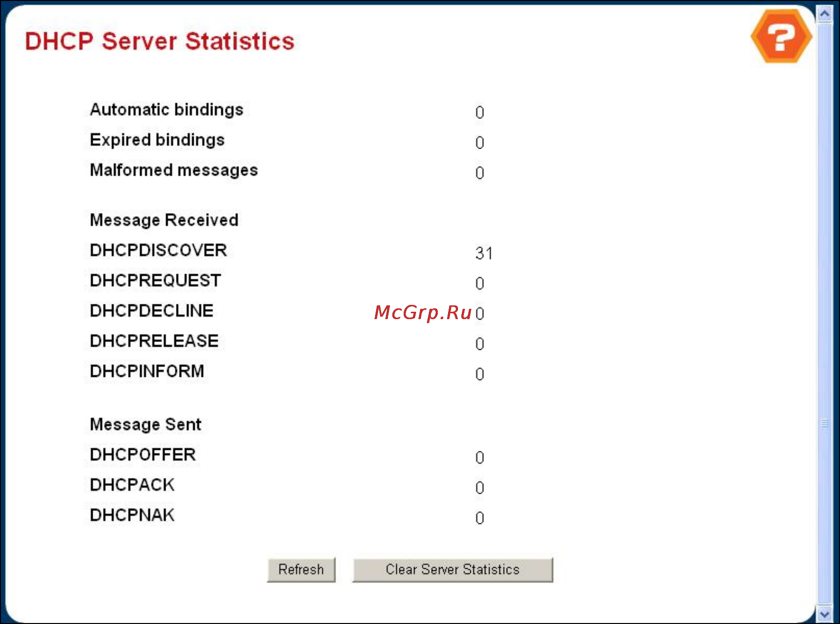Select the DHCP Server Statistics heading
Viewport: 840px width, 624px height.
click(160, 41)
